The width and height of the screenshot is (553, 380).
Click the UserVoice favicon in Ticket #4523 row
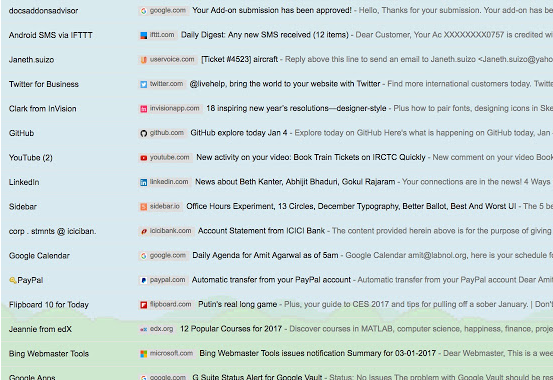coord(144,60)
